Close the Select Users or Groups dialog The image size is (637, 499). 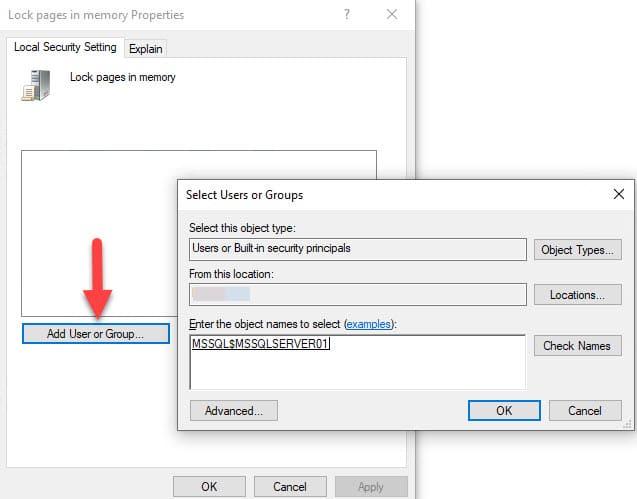tap(619, 194)
